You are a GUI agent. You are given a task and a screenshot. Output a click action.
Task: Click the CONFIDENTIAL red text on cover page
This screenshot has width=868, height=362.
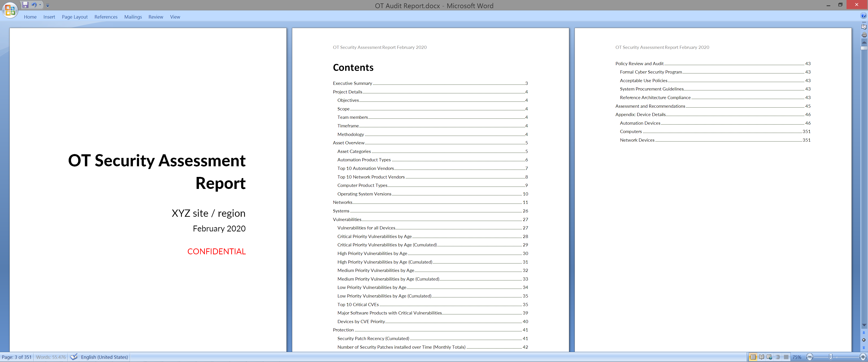216,252
